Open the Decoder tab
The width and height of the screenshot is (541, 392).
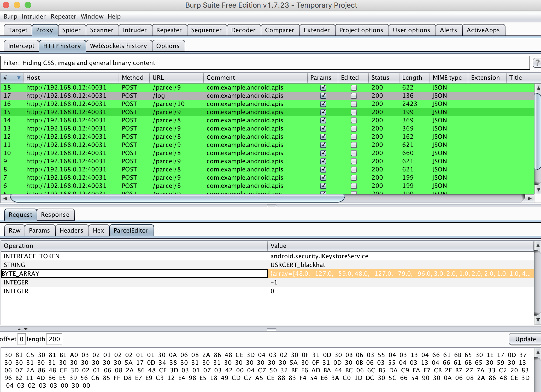(x=243, y=30)
